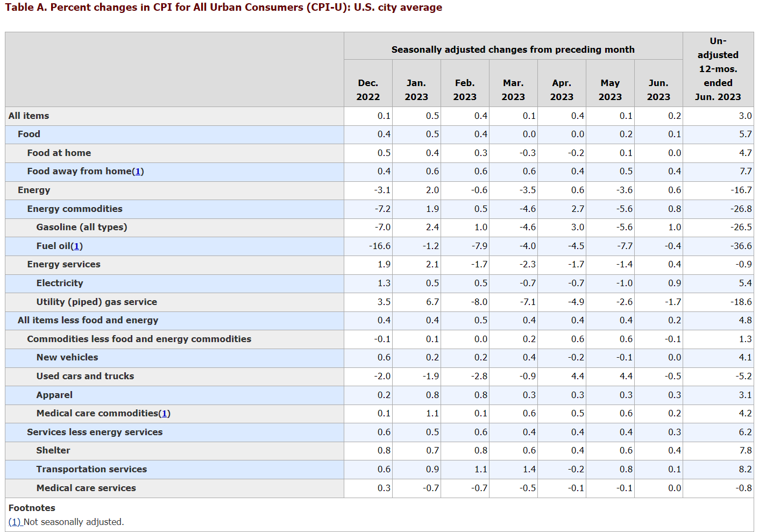Image resolution: width=759 pixels, height=532 pixels.
Task: Click the footnote link next to Fuel oil
Action: (77, 246)
